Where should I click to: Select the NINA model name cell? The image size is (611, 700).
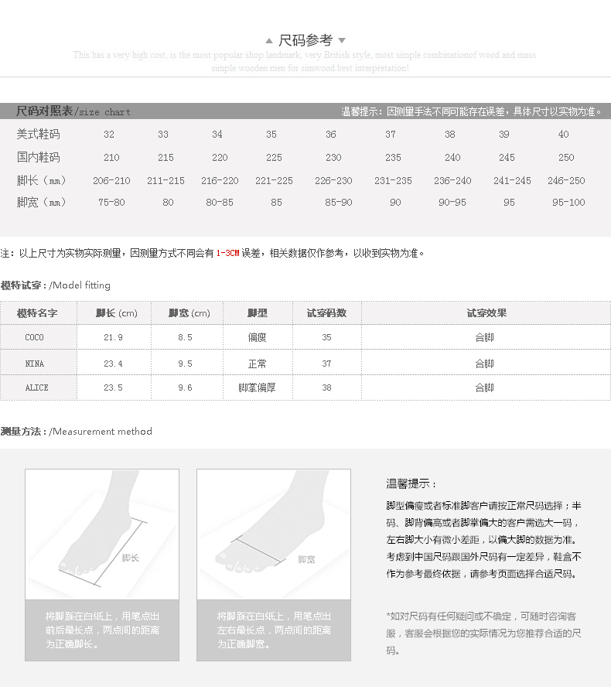35,363
